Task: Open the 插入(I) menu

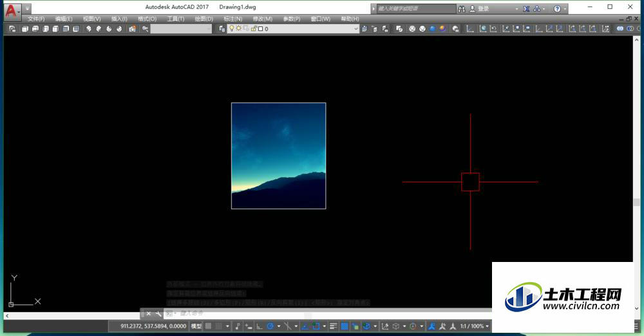Action: 119,19
